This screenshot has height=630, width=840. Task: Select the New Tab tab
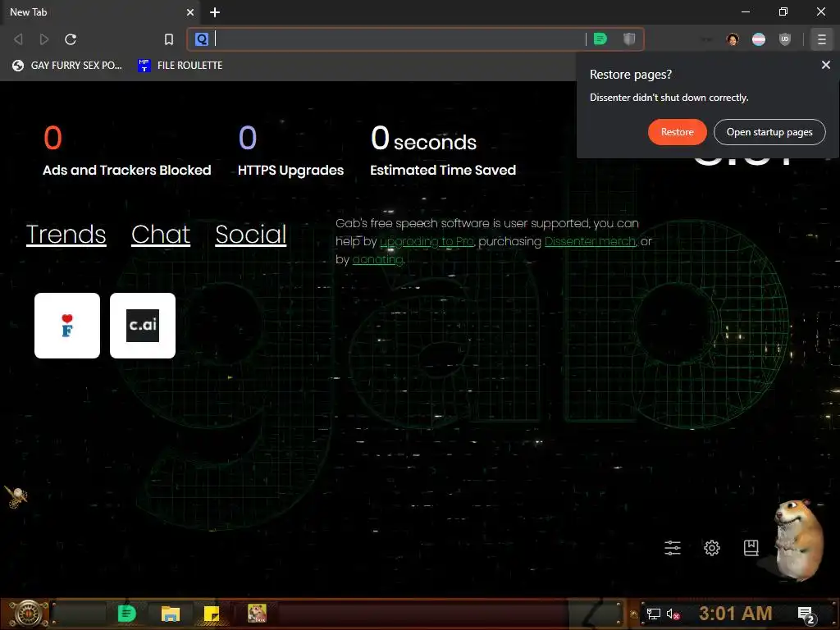(x=99, y=11)
